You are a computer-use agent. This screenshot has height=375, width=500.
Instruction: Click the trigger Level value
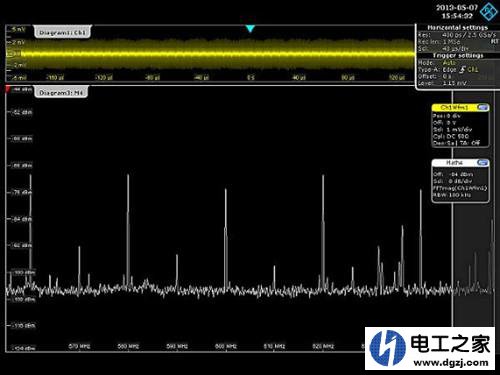[x=454, y=83]
